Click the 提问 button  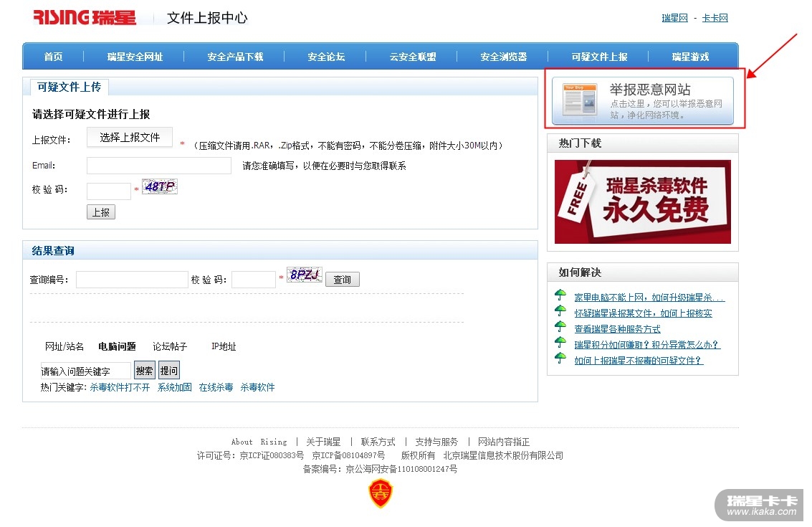[169, 371]
